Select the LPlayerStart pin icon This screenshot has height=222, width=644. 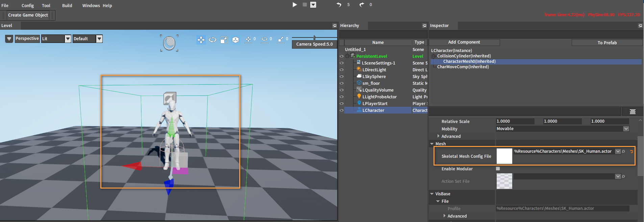pos(359,103)
